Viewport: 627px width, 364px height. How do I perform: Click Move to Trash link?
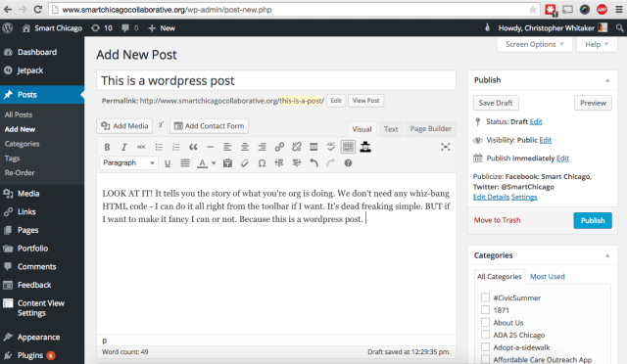[x=497, y=220]
